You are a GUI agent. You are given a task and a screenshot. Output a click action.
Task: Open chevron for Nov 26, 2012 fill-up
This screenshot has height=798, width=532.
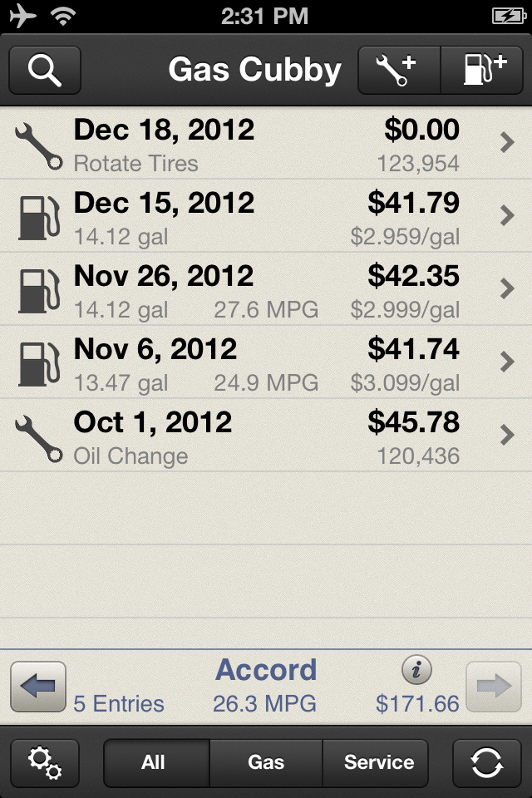(508, 289)
